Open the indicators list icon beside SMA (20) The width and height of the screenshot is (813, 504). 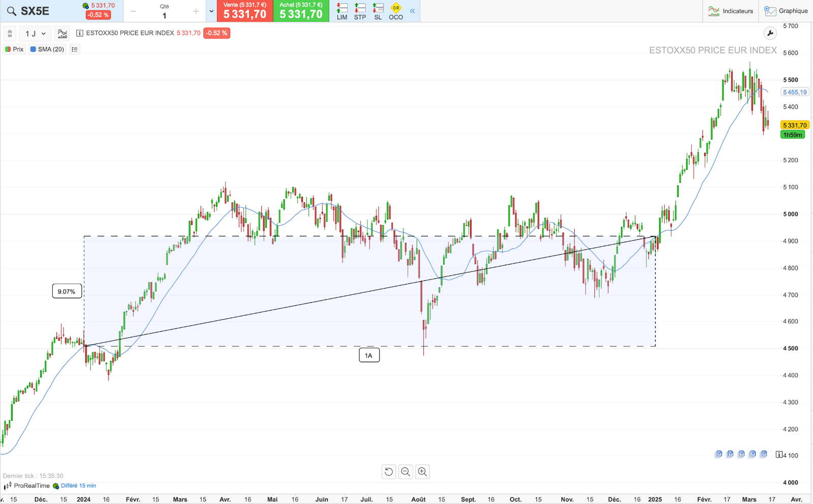[75, 49]
